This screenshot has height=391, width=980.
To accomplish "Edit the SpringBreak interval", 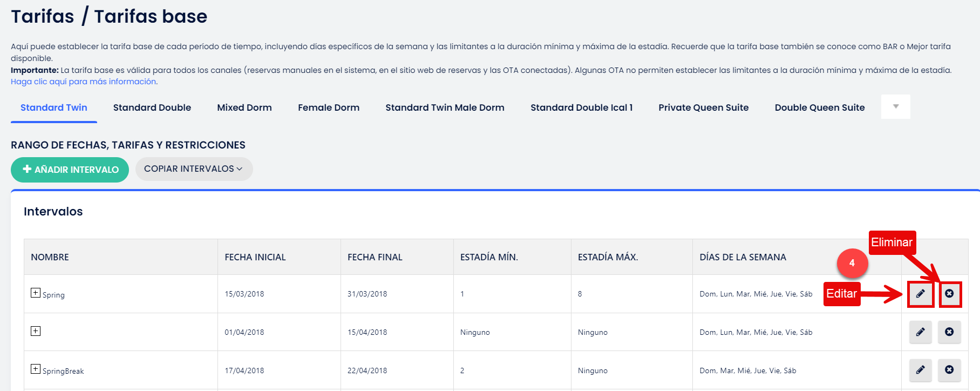I will tap(920, 370).
